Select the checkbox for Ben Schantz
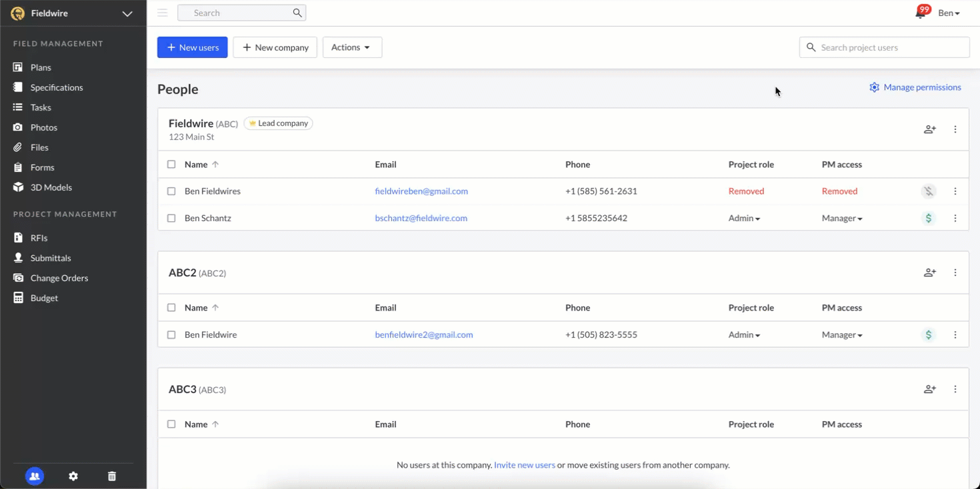Screen dimensions: 980x489 171,218
